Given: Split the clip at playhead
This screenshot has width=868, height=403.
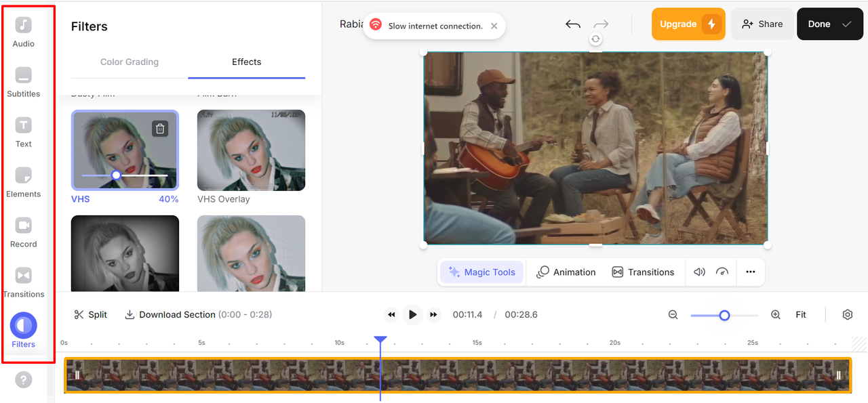Looking at the screenshot, I should click(91, 315).
